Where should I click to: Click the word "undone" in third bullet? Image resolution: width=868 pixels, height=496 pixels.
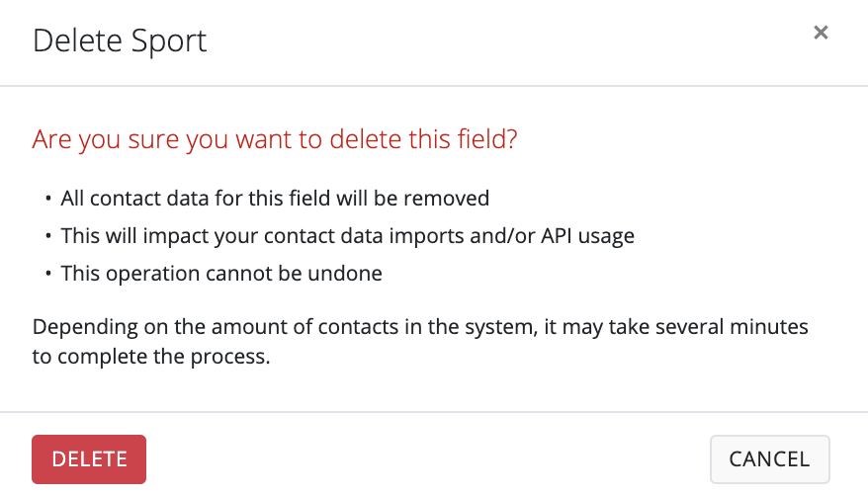coord(349,274)
